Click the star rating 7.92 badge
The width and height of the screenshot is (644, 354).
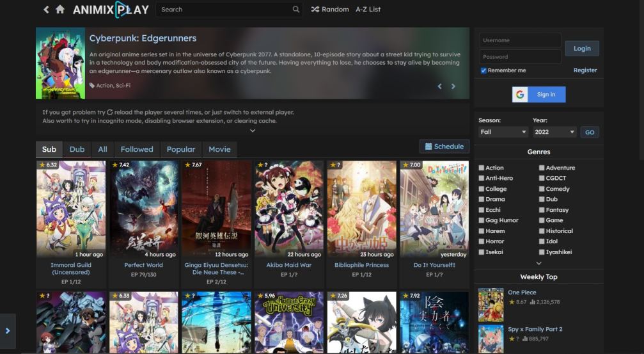pos(411,296)
